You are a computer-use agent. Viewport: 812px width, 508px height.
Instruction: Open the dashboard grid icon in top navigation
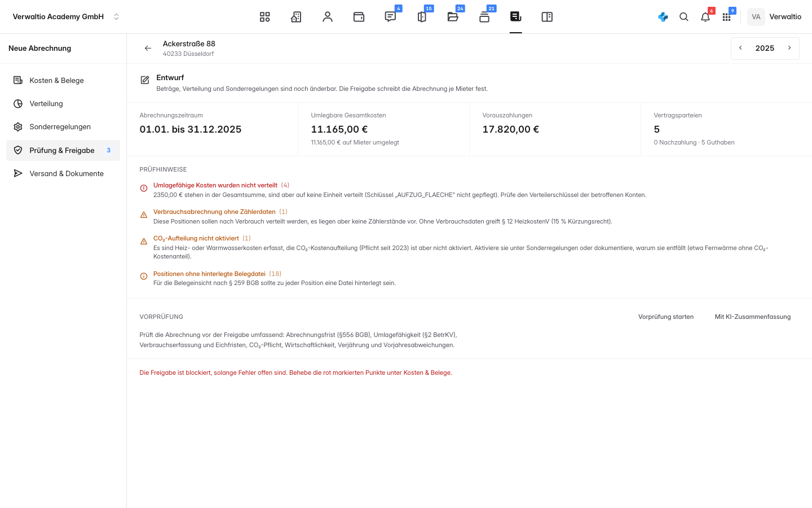pos(265,17)
